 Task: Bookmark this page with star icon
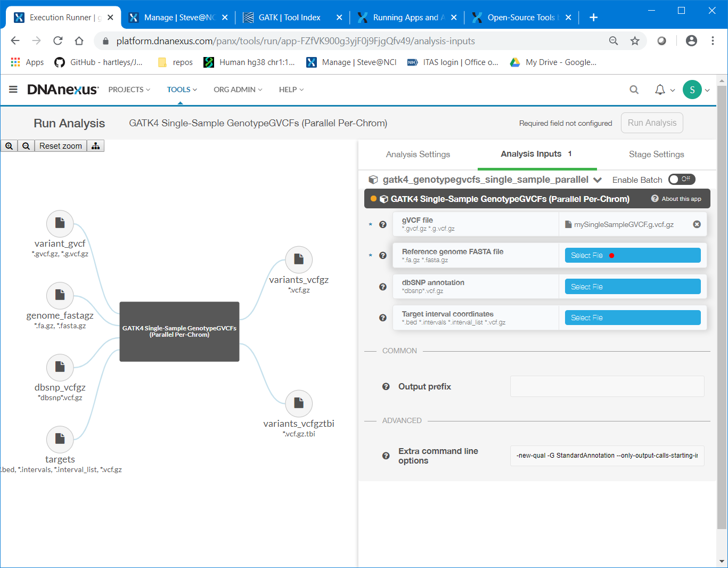pos(635,41)
